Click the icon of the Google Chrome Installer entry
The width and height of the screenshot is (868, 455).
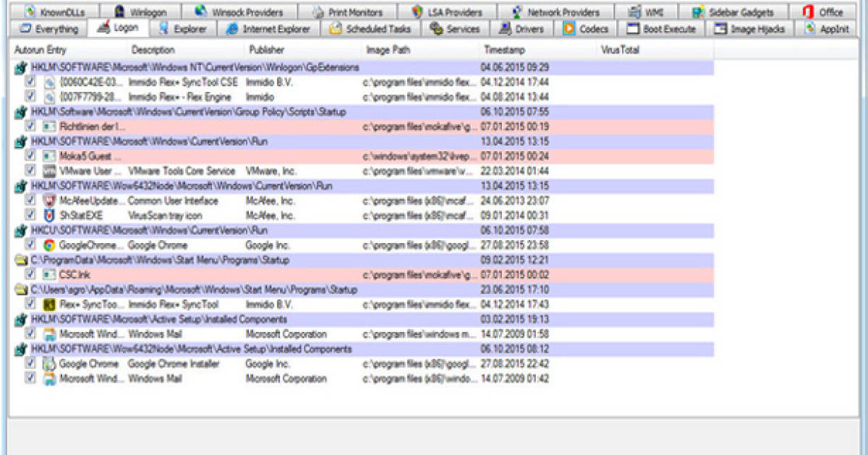[49, 364]
